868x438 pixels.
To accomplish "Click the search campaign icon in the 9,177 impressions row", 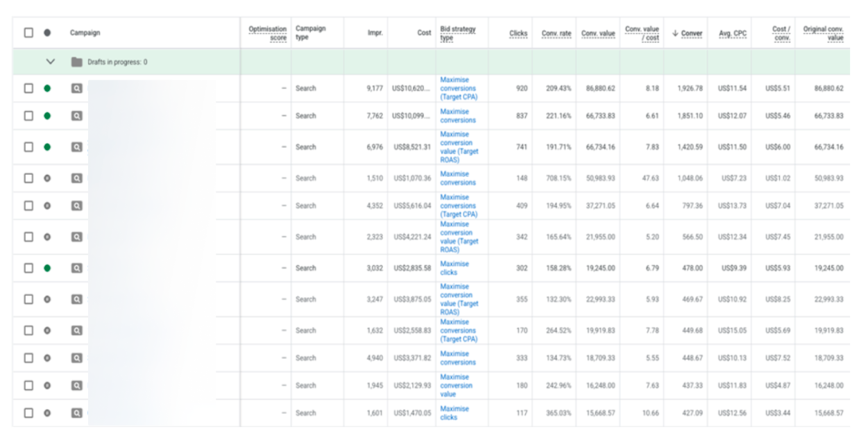I will pyautogui.click(x=76, y=88).
